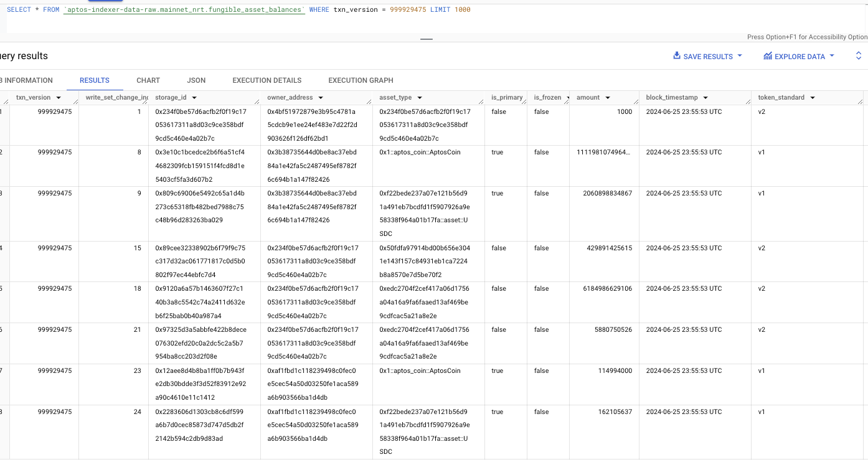This screenshot has width=868, height=462.
Task: Select storage_id starting with 0x12aee8d4b8ba1ff0b7b943f
Action: tap(200, 384)
